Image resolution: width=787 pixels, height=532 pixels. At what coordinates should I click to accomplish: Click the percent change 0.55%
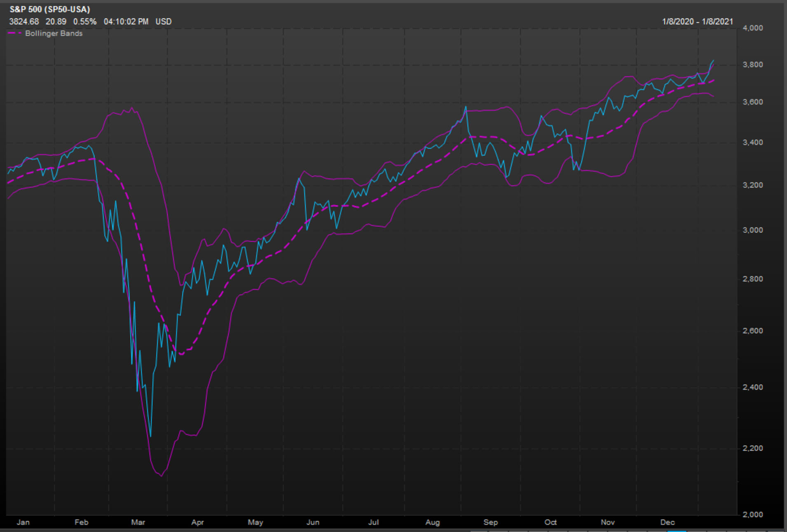85,21
